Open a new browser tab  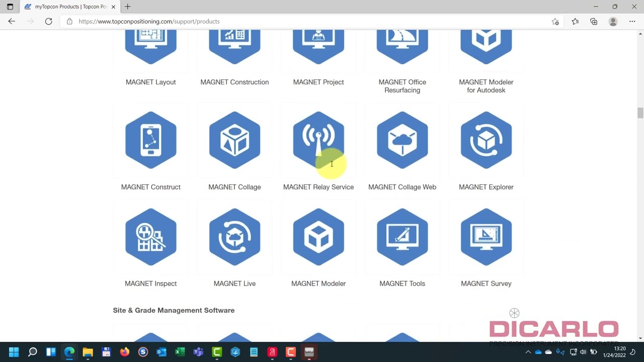coord(128,7)
